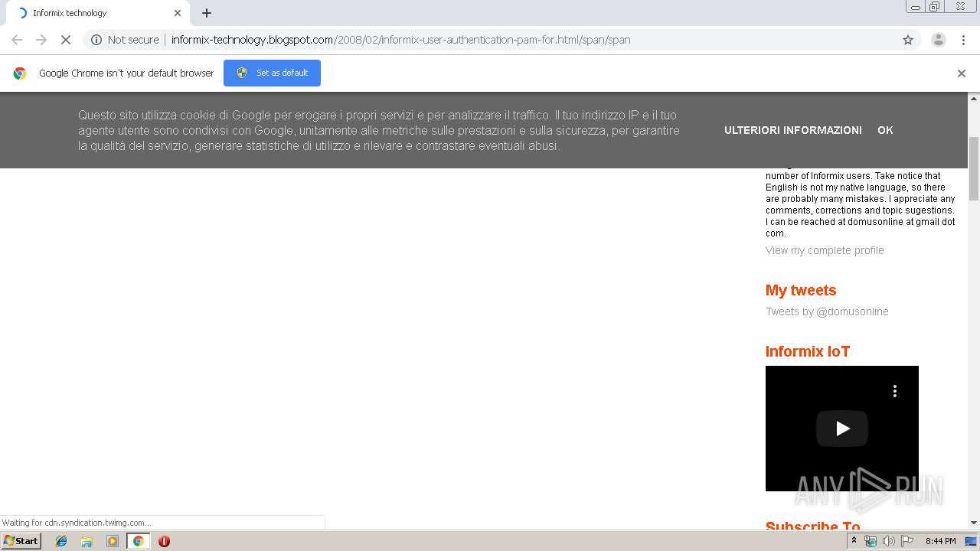Go forward to the next page

(x=41, y=40)
